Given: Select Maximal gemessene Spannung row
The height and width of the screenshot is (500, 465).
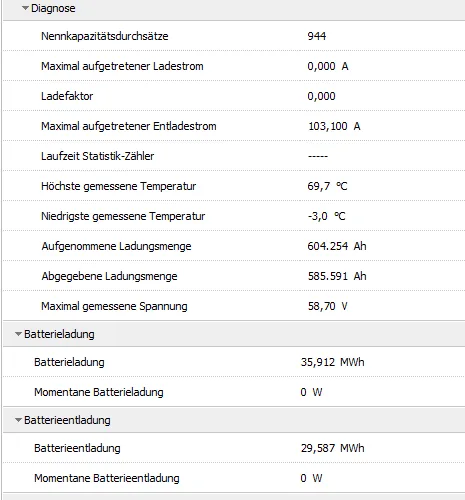Looking at the screenshot, I should [x=234, y=306].
